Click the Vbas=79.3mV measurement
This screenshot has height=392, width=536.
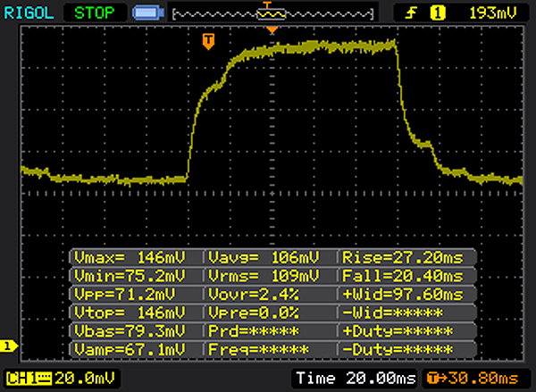(x=130, y=330)
